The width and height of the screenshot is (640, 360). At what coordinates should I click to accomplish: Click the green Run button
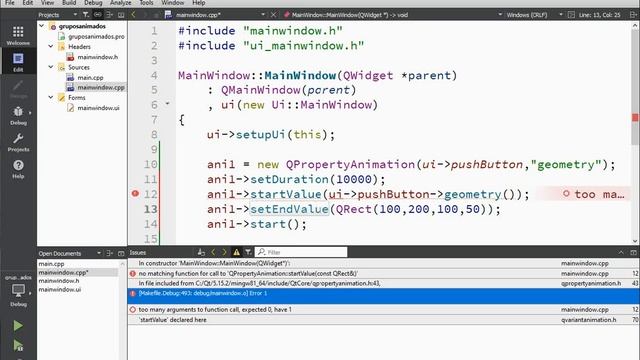click(18, 325)
